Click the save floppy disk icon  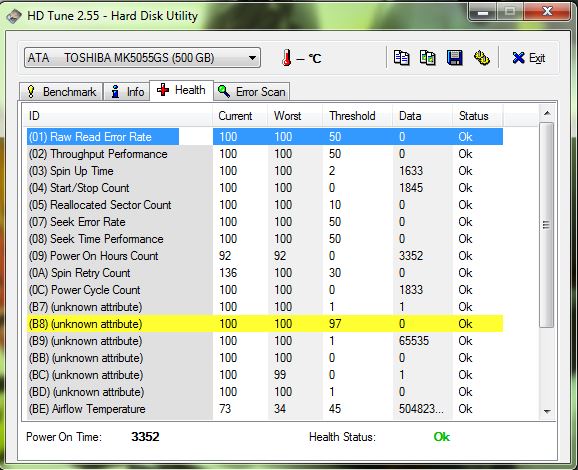point(454,58)
